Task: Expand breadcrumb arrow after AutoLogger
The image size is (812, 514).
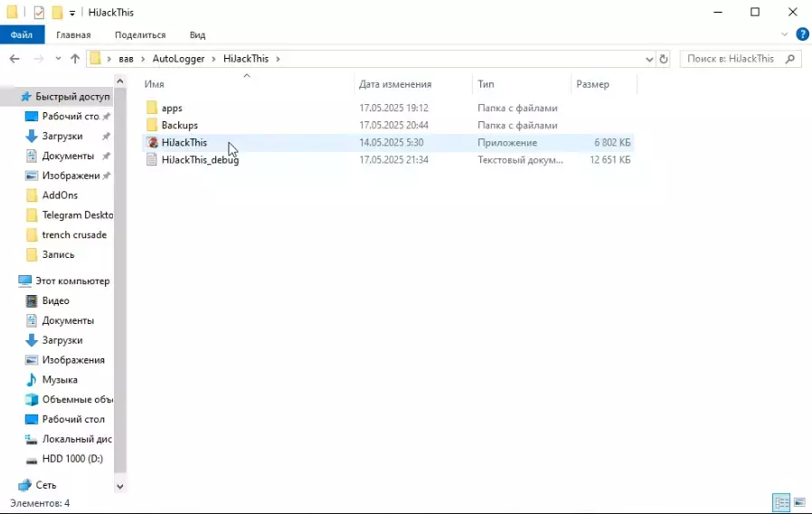Action: pyautogui.click(x=213, y=59)
